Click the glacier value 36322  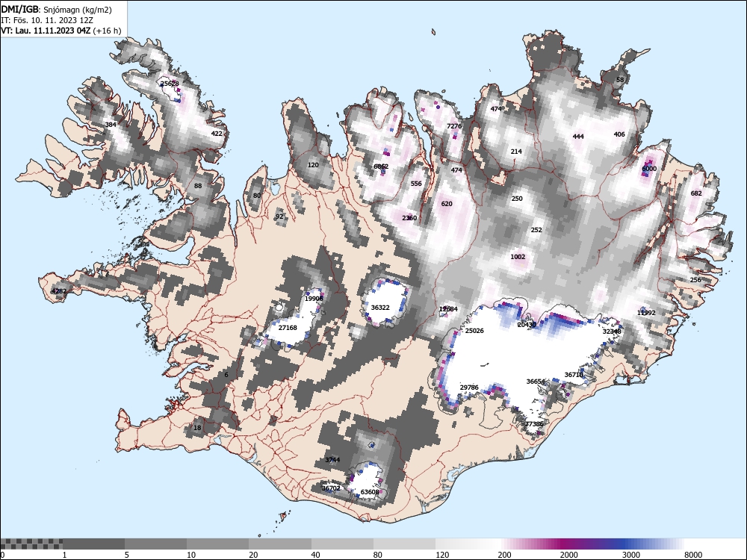pyautogui.click(x=380, y=308)
